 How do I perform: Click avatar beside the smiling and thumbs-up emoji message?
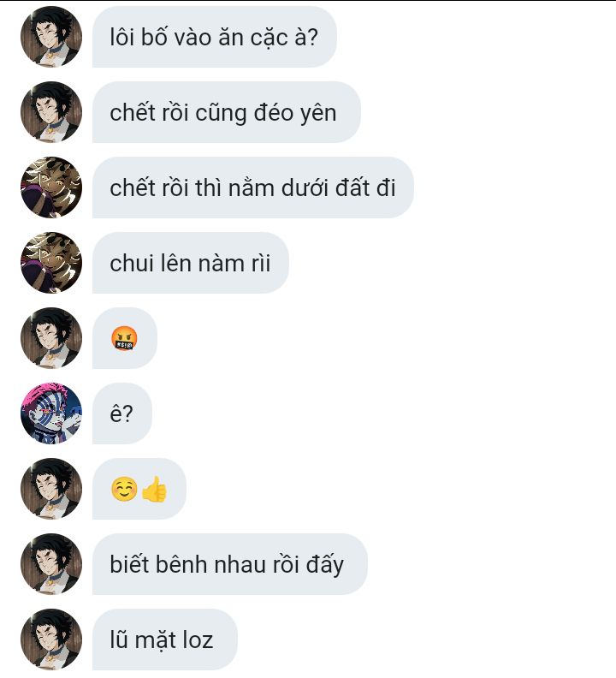(x=51, y=489)
